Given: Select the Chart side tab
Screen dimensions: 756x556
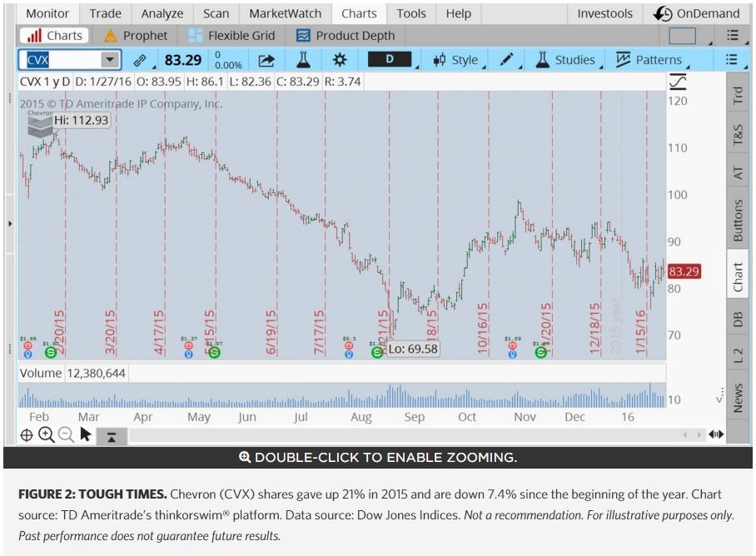Looking at the screenshot, I should (737, 276).
